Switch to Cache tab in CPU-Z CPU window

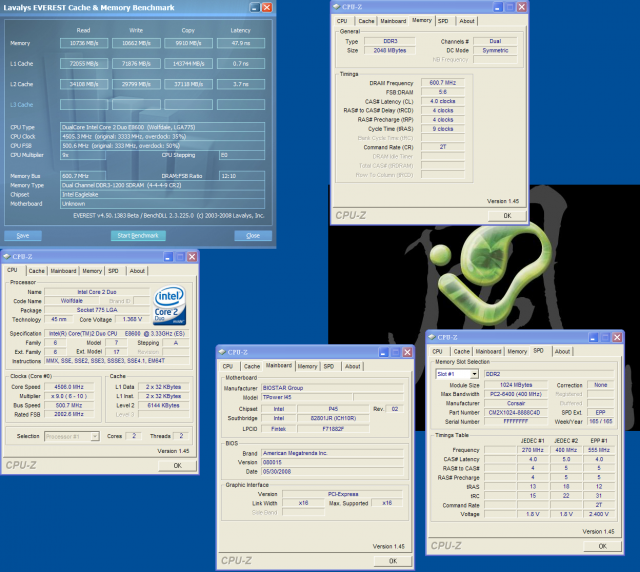36,271
